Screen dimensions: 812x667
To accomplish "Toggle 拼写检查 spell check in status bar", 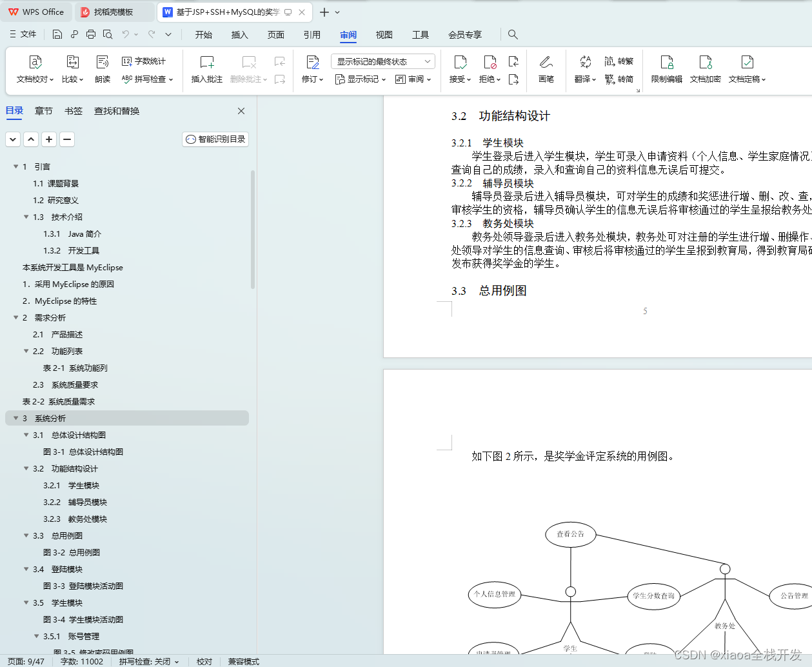I will (x=145, y=661).
